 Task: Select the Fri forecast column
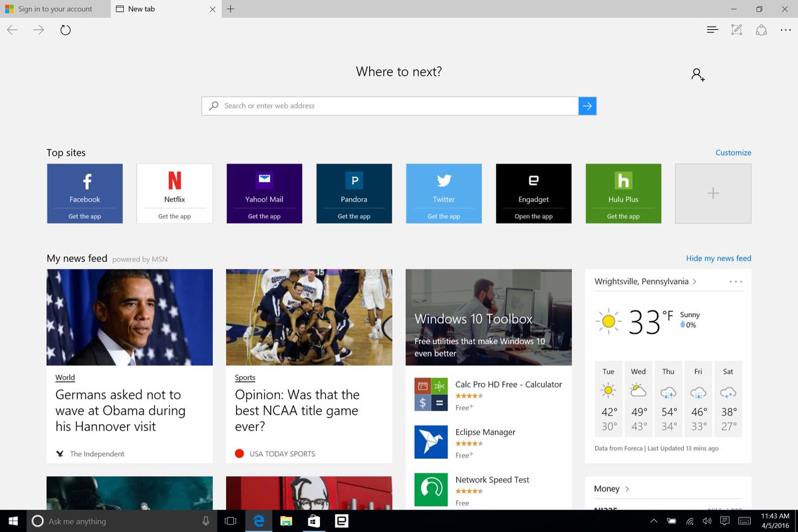698,399
